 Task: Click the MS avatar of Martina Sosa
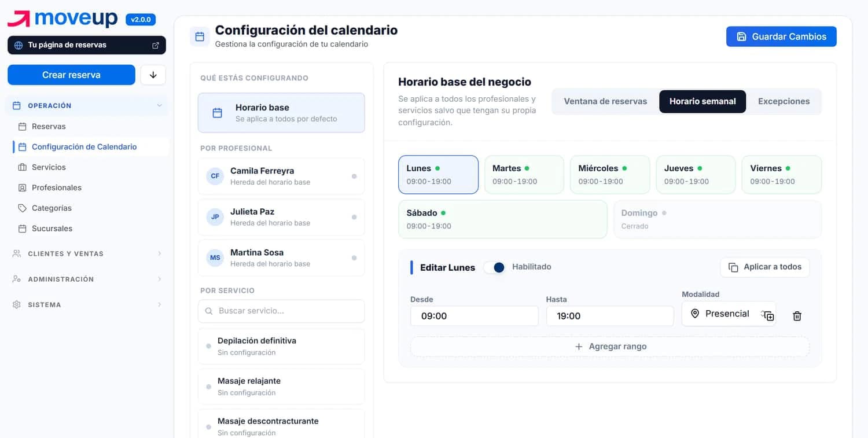pos(215,257)
